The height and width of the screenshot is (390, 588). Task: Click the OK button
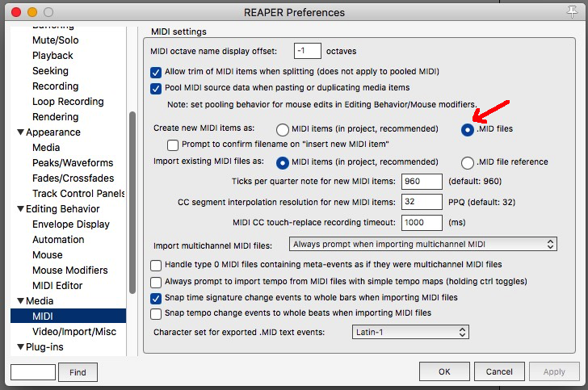point(444,371)
